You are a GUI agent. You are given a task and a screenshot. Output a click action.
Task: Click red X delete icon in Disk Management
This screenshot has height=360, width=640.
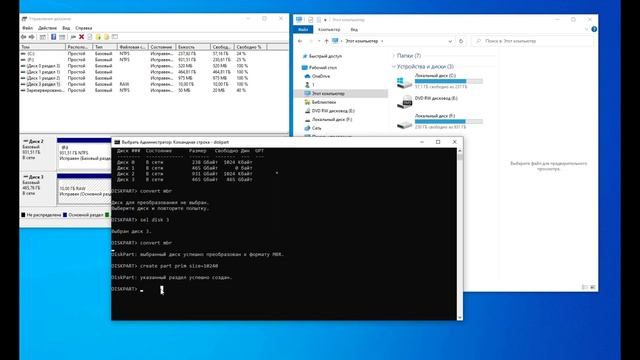coord(81,37)
